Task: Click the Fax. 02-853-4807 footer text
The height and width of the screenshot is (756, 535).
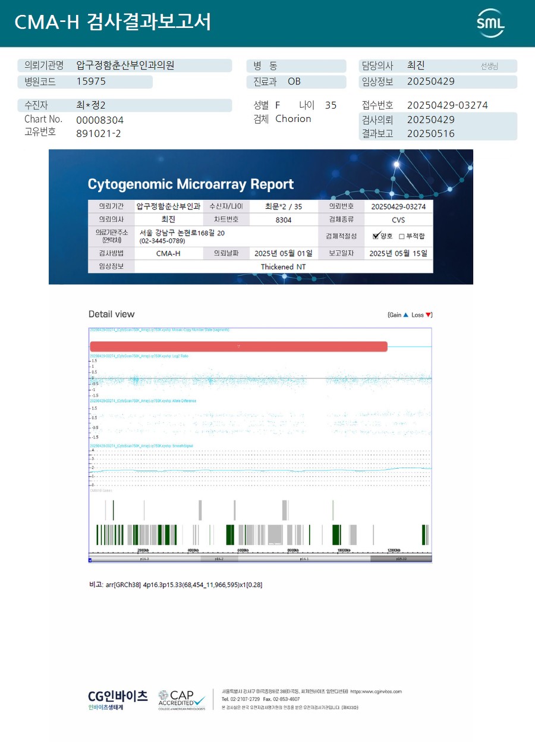Action: [282, 699]
